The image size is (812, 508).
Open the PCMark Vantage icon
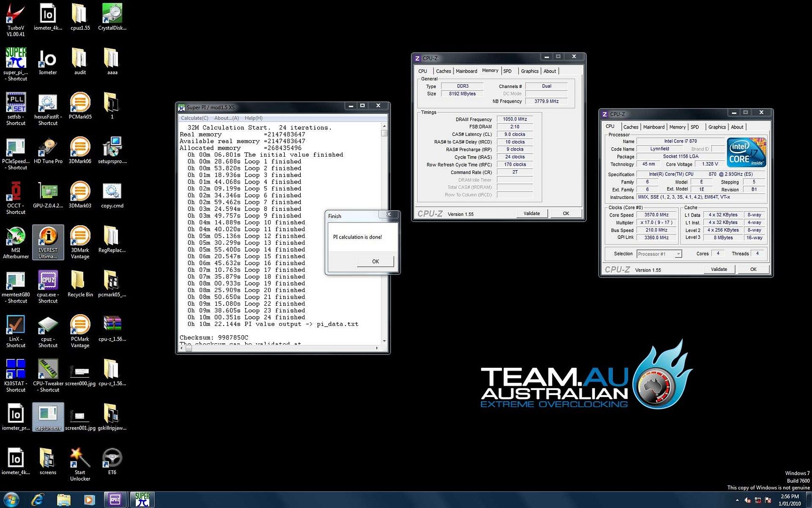[80, 331]
